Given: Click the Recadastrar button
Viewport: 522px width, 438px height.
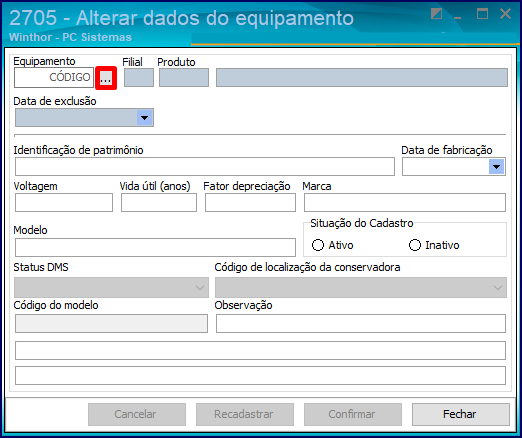Looking at the screenshot, I should 245,414.
